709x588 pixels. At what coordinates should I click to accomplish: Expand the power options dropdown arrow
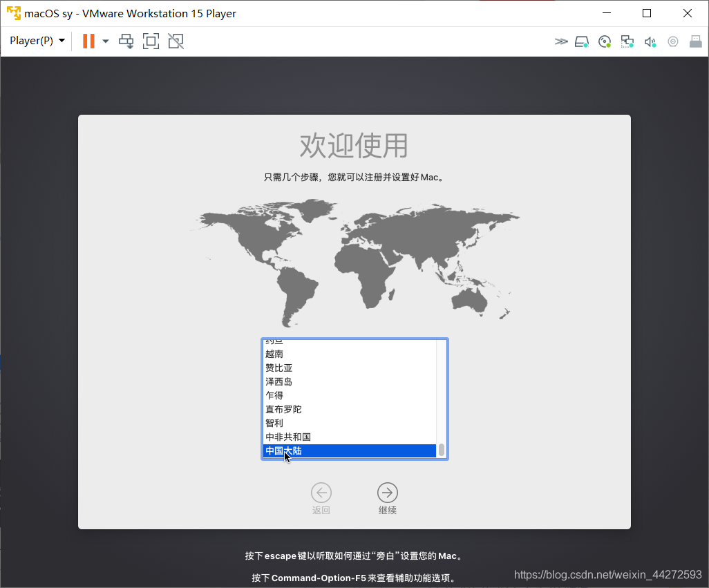click(x=106, y=41)
